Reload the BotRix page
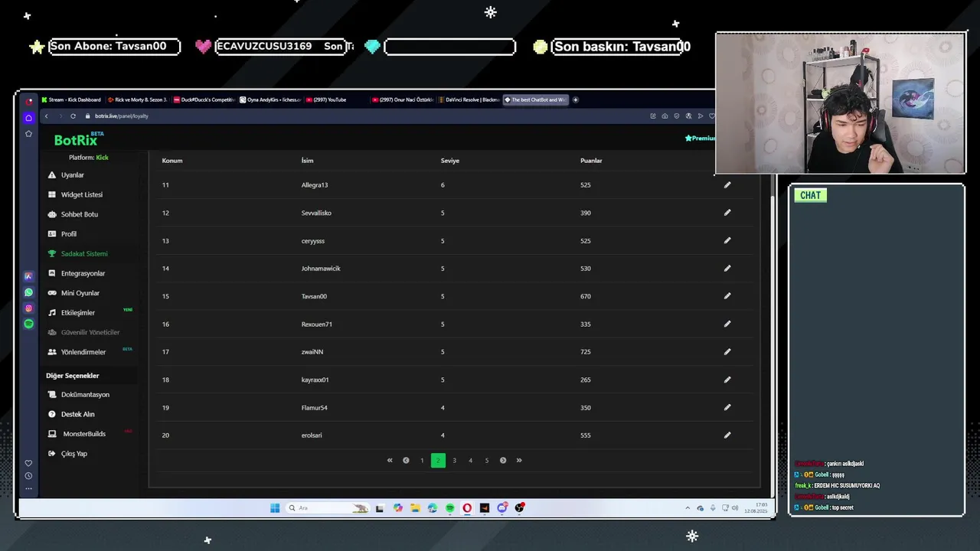The width and height of the screenshot is (980, 551). (x=73, y=116)
